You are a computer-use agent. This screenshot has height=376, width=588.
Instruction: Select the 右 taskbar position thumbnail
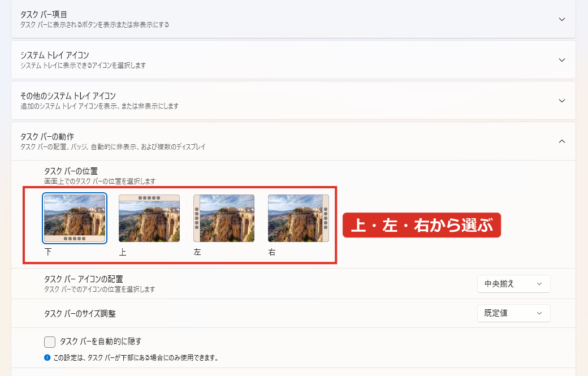pyautogui.click(x=299, y=218)
